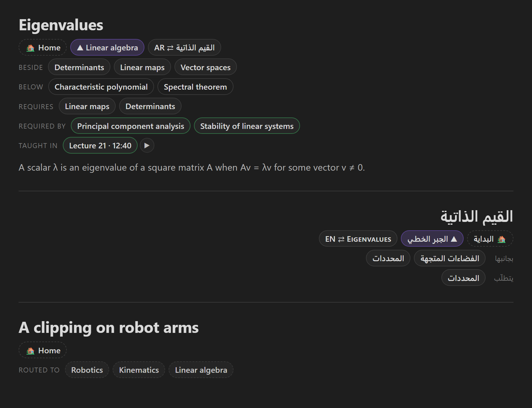This screenshot has width=532, height=408.
Task: Go to Characteristic polynomial
Action: [x=101, y=87]
